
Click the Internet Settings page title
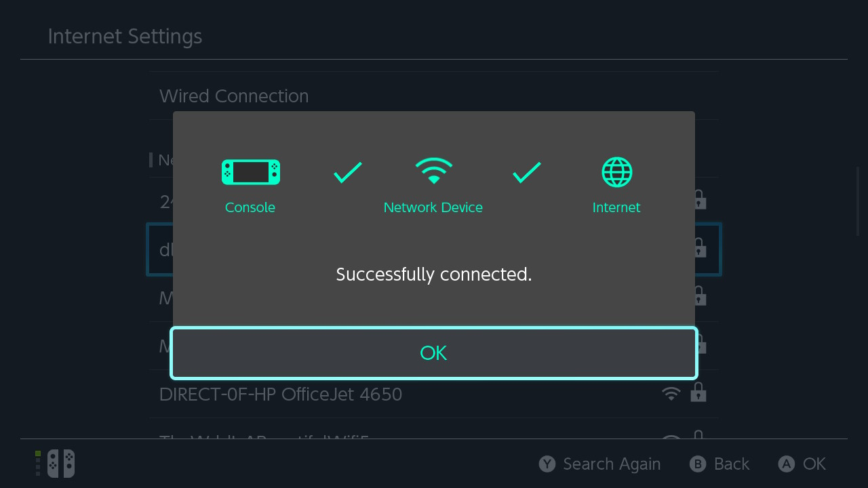pyautogui.click(x=125, y=37)
